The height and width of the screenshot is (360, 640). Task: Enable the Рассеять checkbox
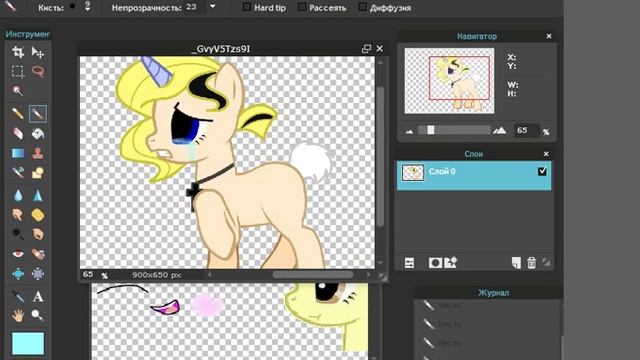[x=302, y=7]
